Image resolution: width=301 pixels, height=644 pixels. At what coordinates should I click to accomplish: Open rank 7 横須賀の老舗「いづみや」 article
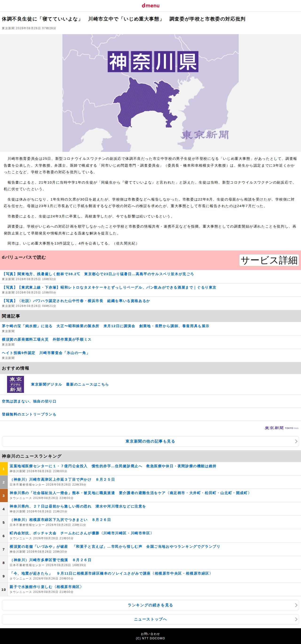[115, 547]
